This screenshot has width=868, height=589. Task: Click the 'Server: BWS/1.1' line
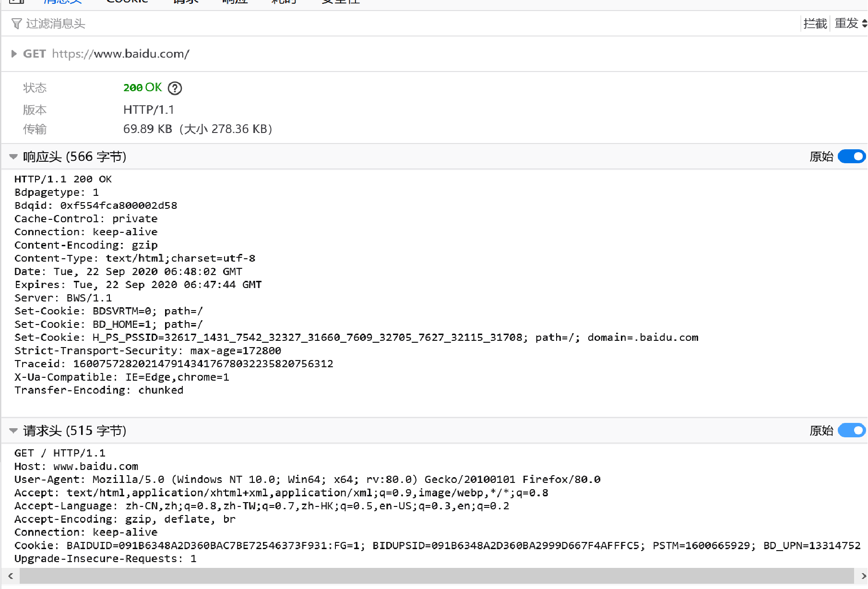[63, 298]
